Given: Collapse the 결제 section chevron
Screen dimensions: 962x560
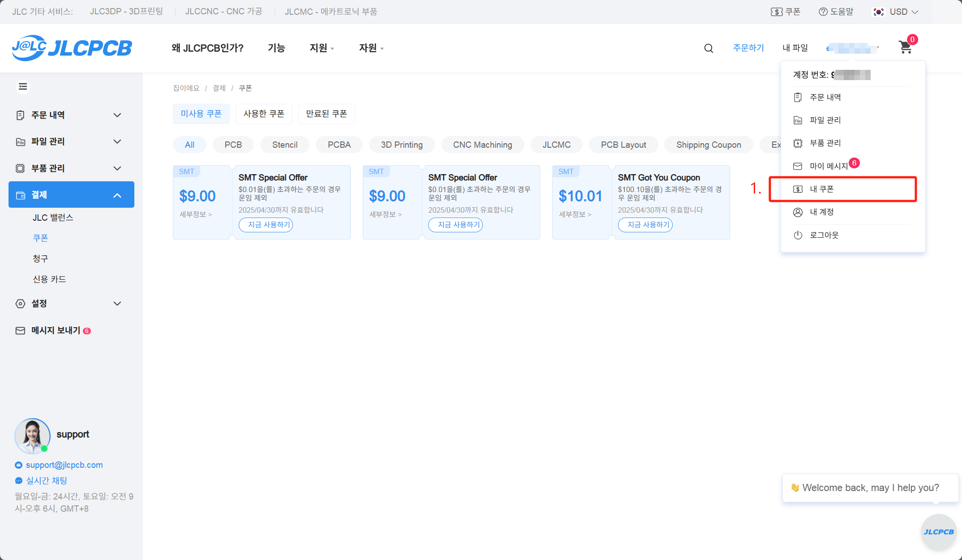Looking at the screenshot, I should (x=117, y=196).
